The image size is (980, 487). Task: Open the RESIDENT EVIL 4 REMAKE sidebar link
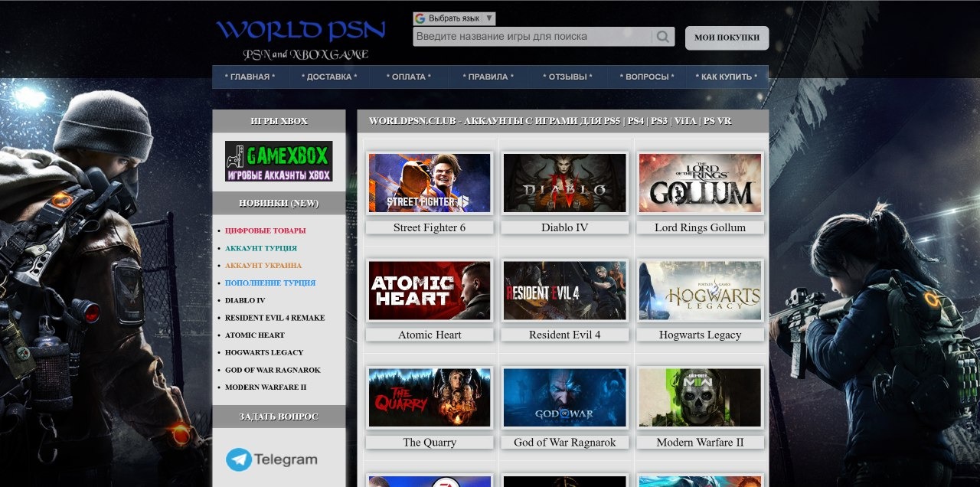[x=275, y=318]
